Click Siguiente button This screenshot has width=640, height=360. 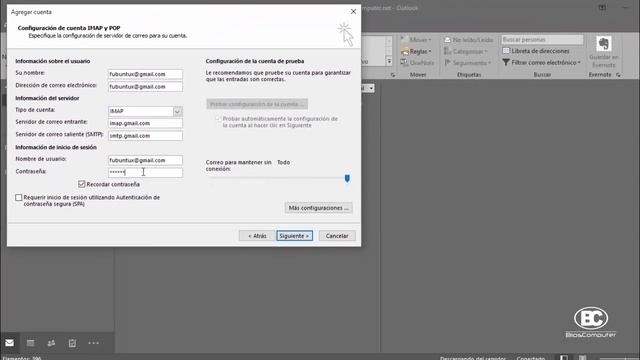[x=294, y=236]
